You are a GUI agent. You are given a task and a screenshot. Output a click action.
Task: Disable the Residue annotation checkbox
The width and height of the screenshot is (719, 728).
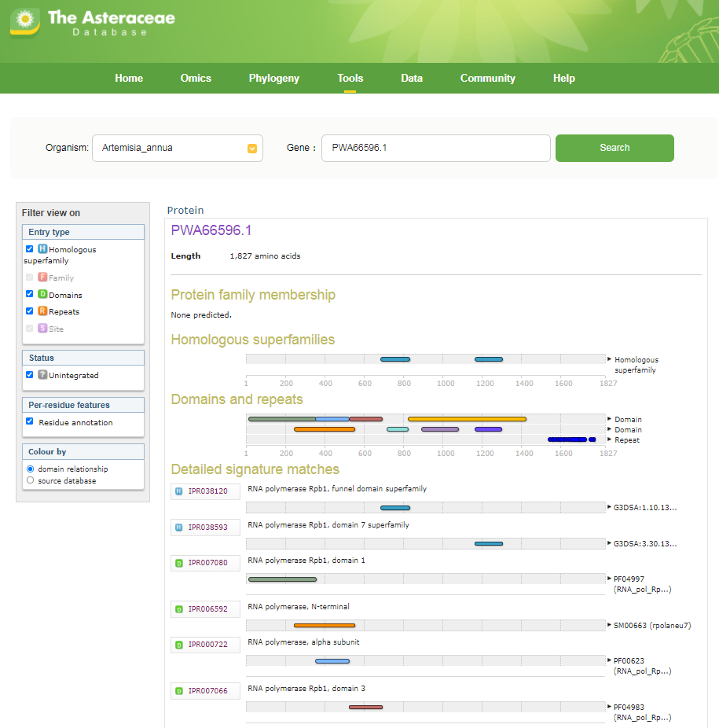(x=30, y=422)
